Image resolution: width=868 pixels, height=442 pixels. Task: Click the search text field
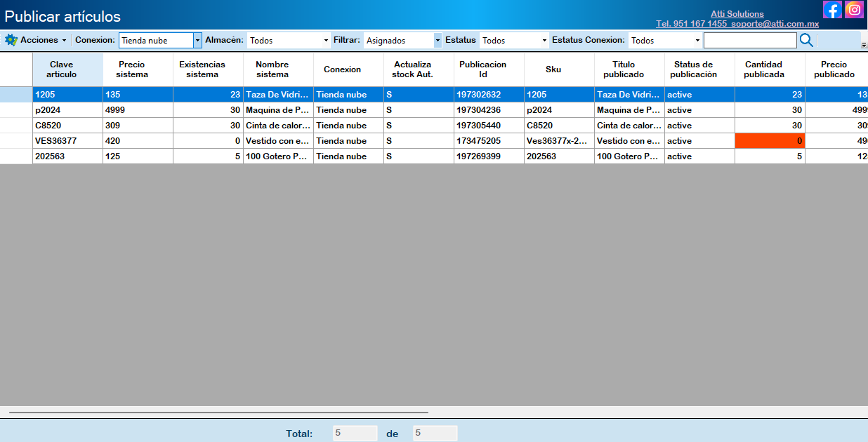point(749,41)
